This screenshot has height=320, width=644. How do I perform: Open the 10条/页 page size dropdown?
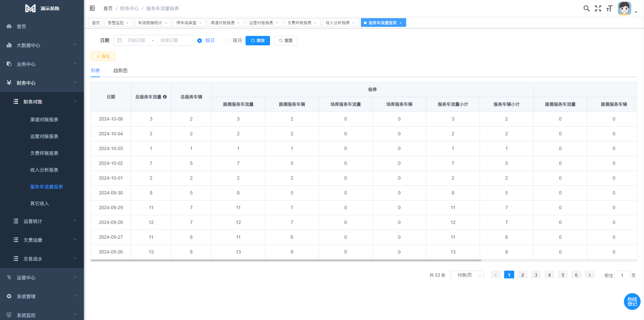467,275
